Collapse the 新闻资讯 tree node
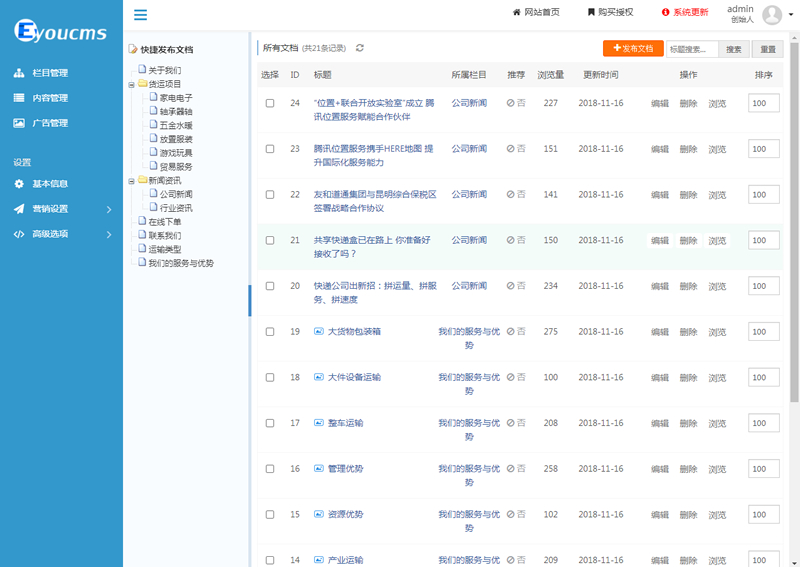800x567 pixels. 131,181
